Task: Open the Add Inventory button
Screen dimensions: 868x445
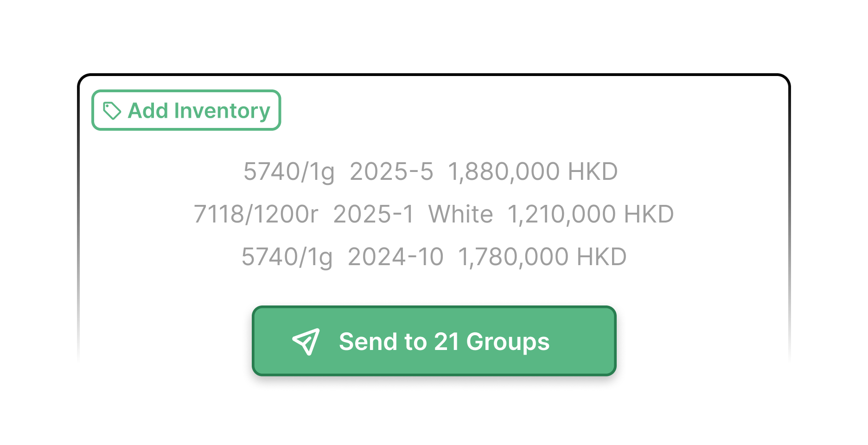Action: pyautogui.click(x=186, y=110)
